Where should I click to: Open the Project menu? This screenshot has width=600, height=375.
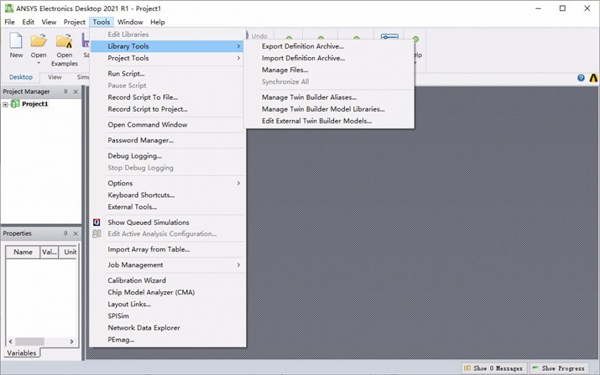(74, 22)
